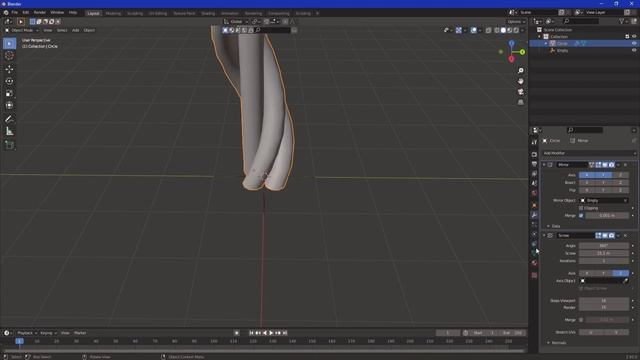Open the File menu
Viewport: 640px width, 360px height.
point(15,13)
